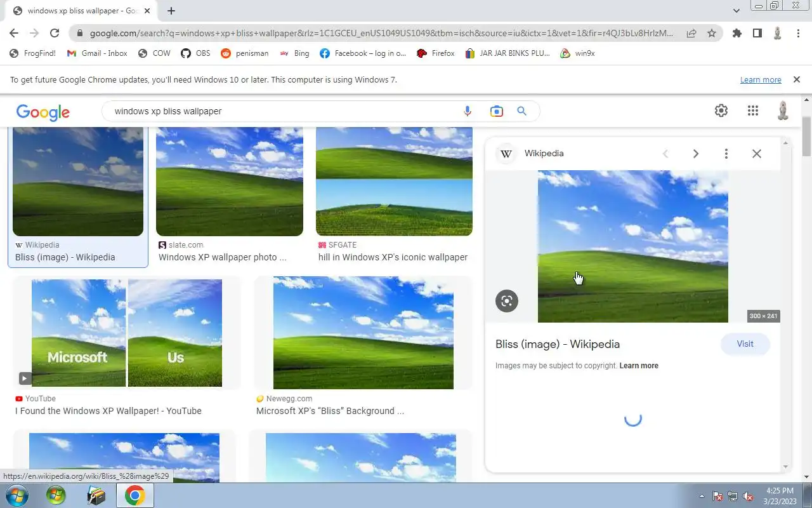This screenshot has width=812, height=508.
Task: Click Learn more about Chrome updates
Action: point(761,80)
